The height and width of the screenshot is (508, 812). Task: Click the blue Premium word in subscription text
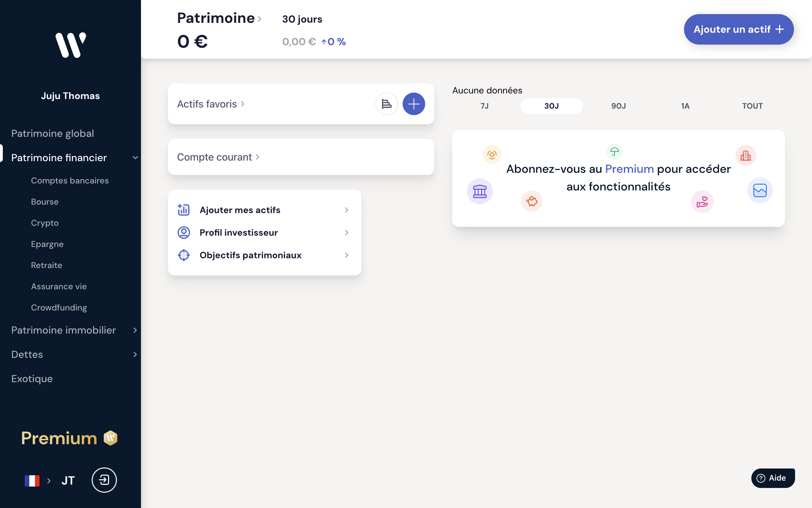629,169
